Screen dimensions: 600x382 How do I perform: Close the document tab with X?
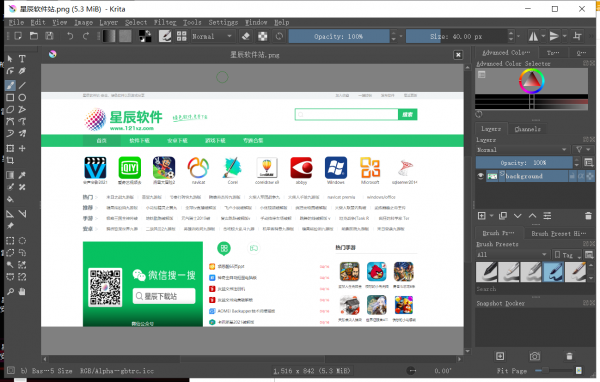click(x=458, y=55)
